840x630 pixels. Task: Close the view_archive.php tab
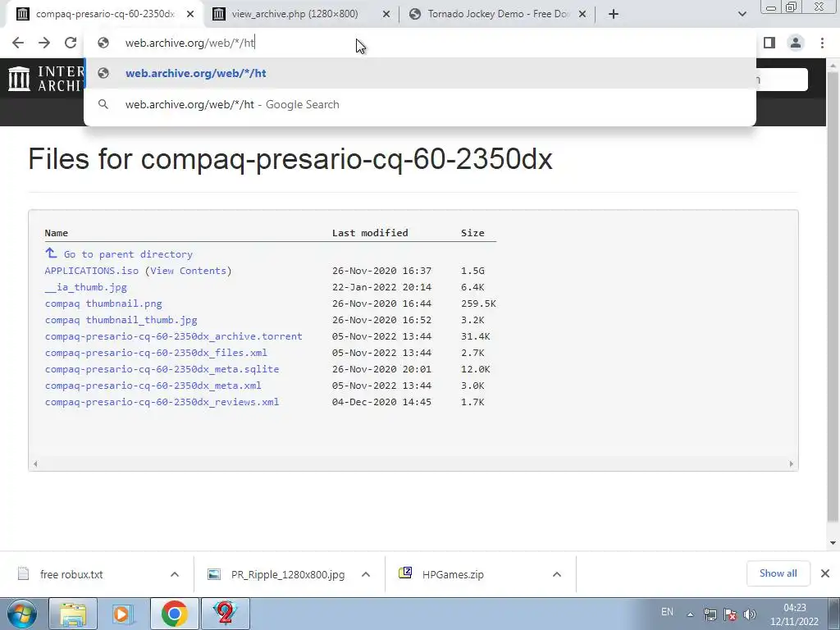(386, 14)
